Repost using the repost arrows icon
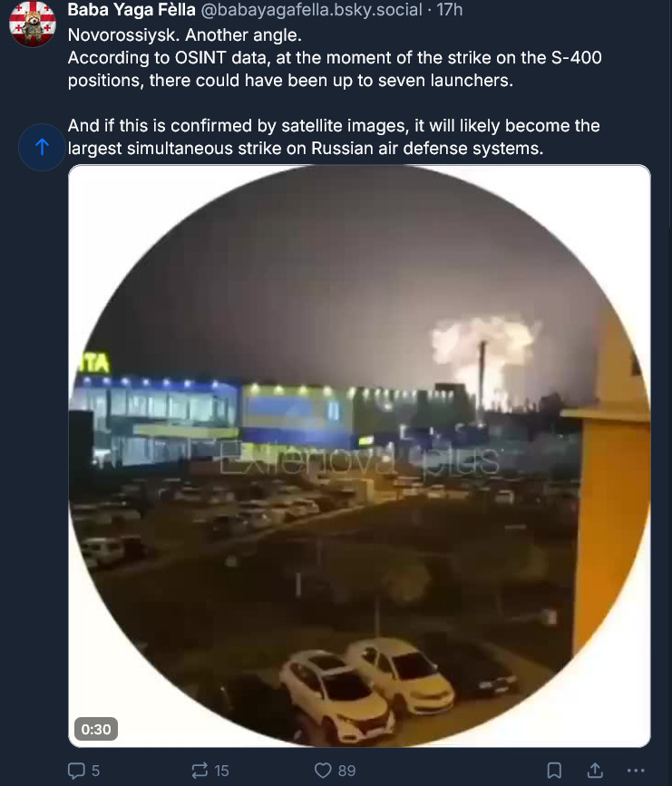 [x=200, y=770]
